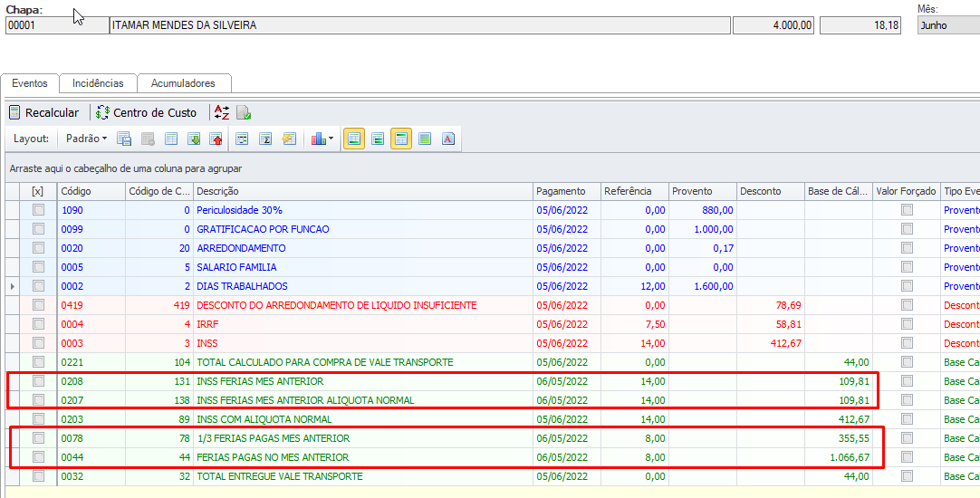Select the 'INSS FERIAS MES ANTERIOR ALIQUOTA NORMAL' cell

[363, 400]
